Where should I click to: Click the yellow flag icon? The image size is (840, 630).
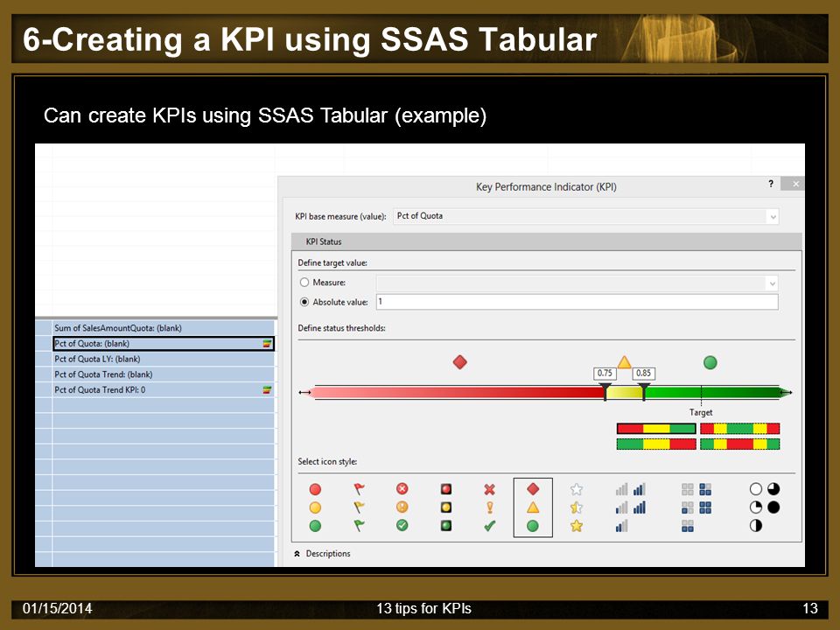359,507
